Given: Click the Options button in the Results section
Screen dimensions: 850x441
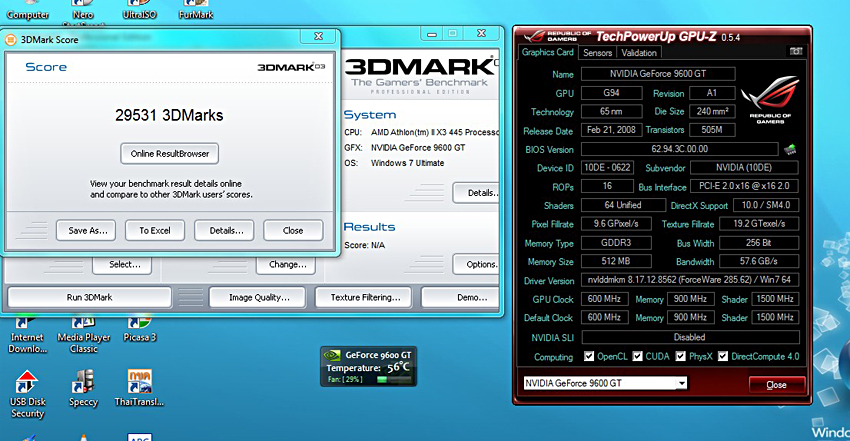Looking at the screenshot, I should pyautogui.click(x=476, y=264).
